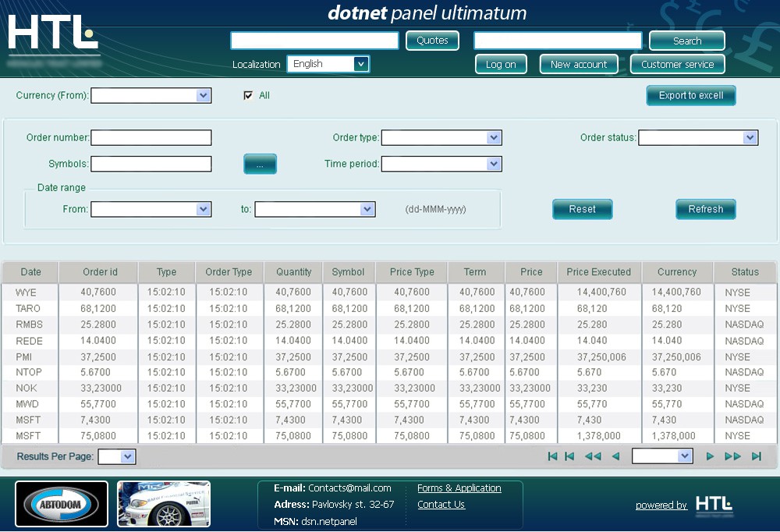Select the NOK row Date cell

pyautogui.click(x=30, y=388)
